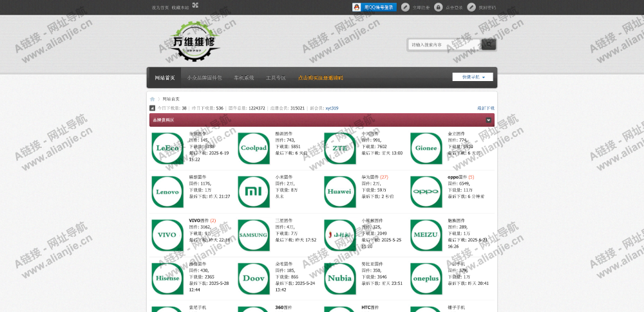Open the 小辣椒 chili pepper brand logo
This screenshot has height=312, width=644.
pyautogui.click(x=340, y=235)
